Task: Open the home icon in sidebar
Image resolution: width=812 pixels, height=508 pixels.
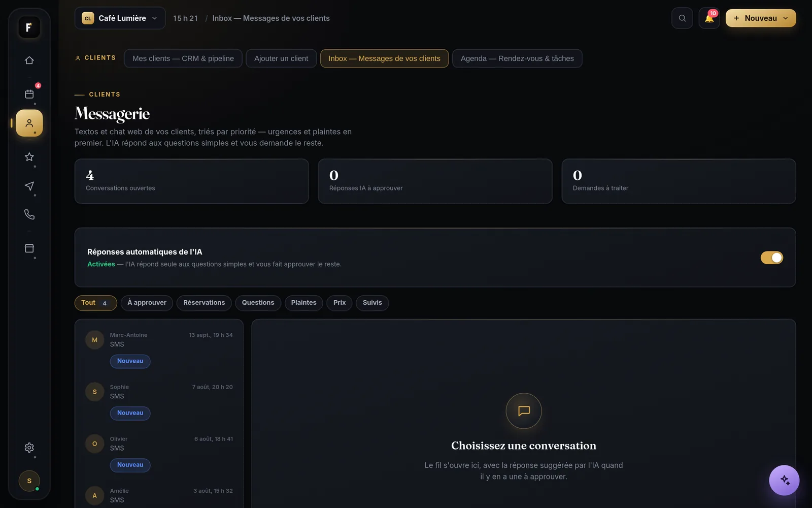Action: coord(29,60)
